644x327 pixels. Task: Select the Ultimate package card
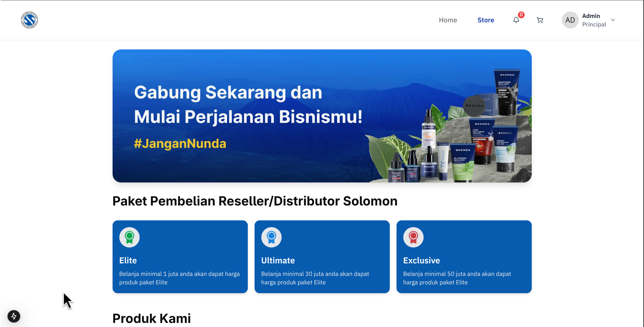322,257
